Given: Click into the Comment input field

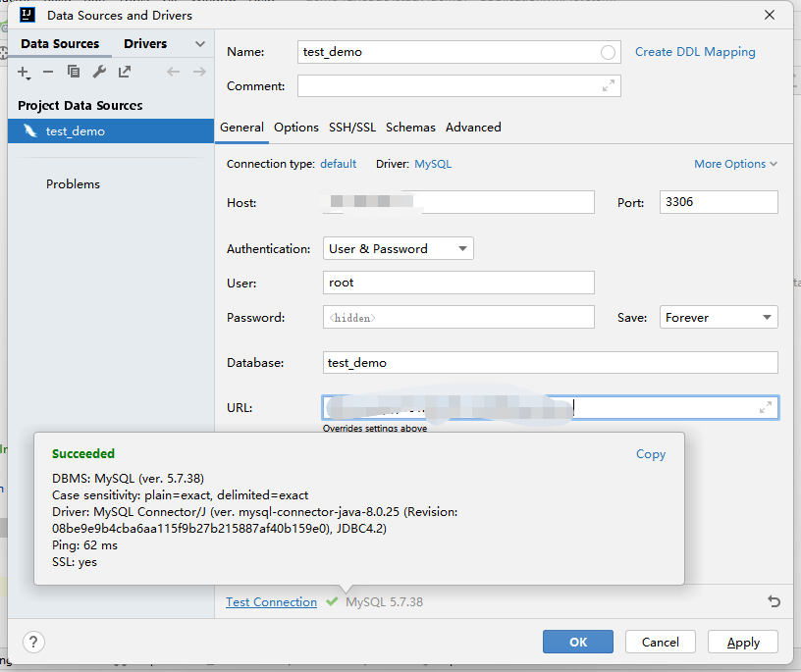Looking at the screenshot, I should 458,85.
